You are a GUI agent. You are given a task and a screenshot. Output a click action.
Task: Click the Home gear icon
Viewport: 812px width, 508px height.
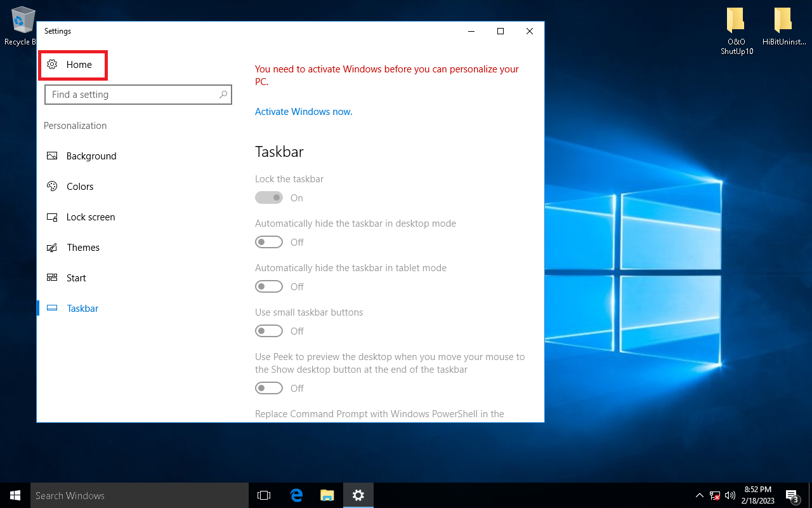53,65
